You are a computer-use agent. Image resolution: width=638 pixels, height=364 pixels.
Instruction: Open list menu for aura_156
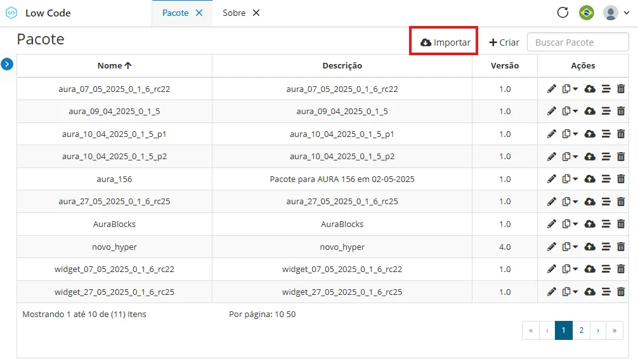[x=606, y=179]
